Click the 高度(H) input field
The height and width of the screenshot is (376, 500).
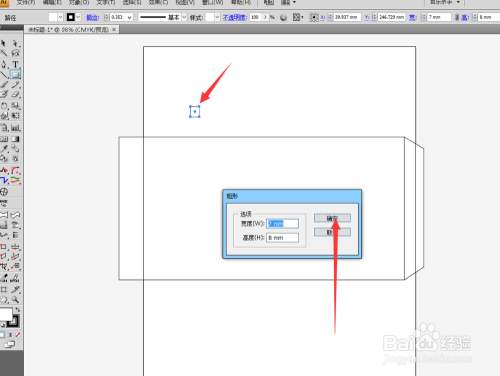pos(282,238)
